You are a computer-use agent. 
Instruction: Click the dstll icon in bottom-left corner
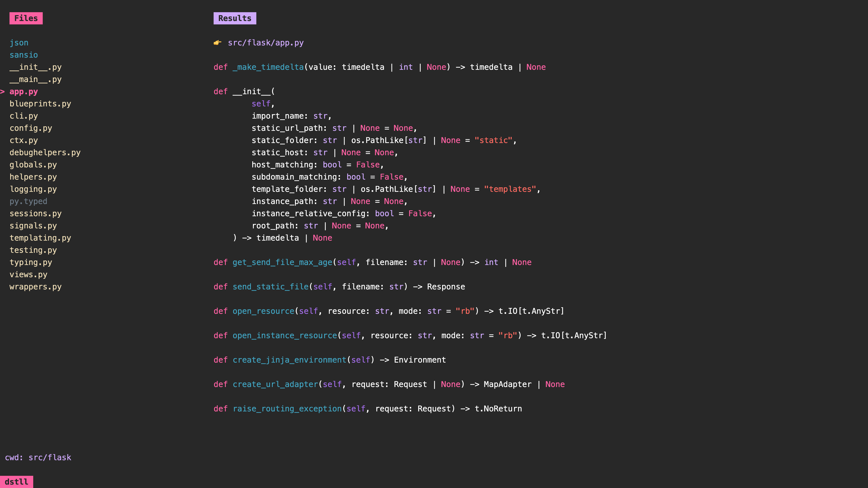(16, 481)
